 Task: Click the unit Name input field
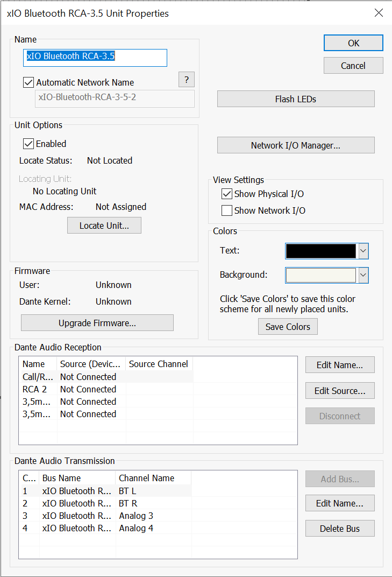click(x=95, y=58)
